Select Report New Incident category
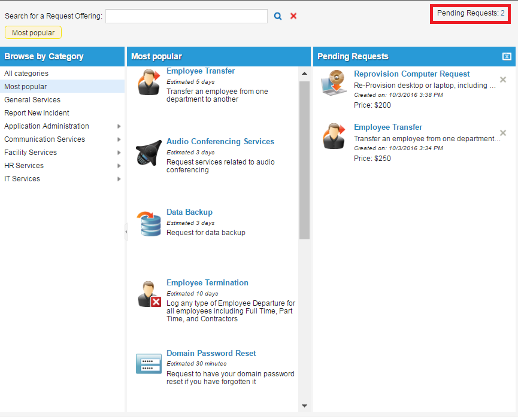Viewport: 518px width, 420px height. tap(37, 113)
